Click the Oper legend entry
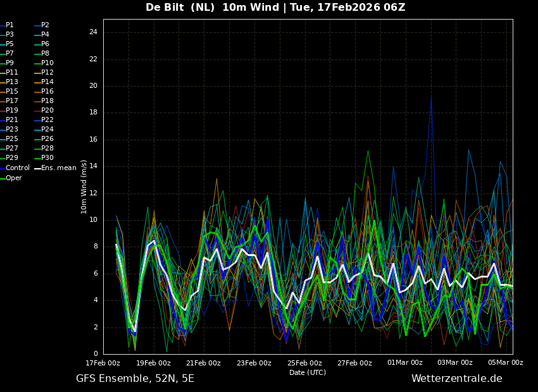The image size is (538, 392). pos(13,178)
